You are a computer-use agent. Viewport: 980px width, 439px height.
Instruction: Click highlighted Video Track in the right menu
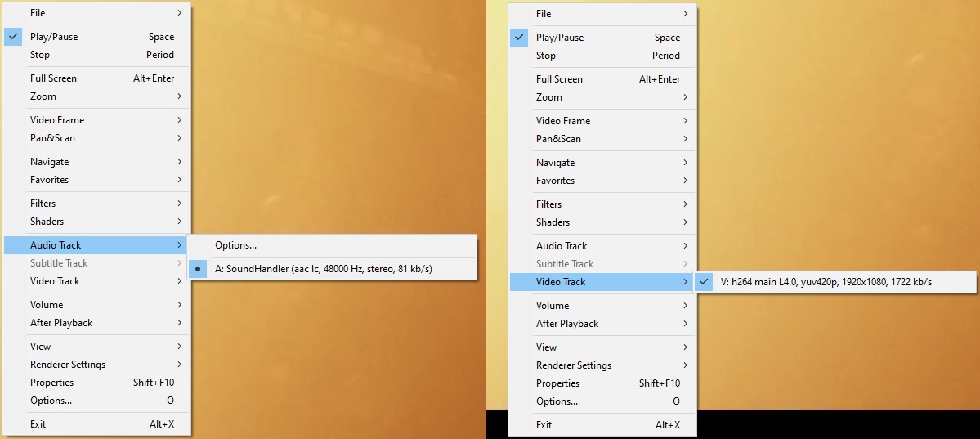(561, 282)
